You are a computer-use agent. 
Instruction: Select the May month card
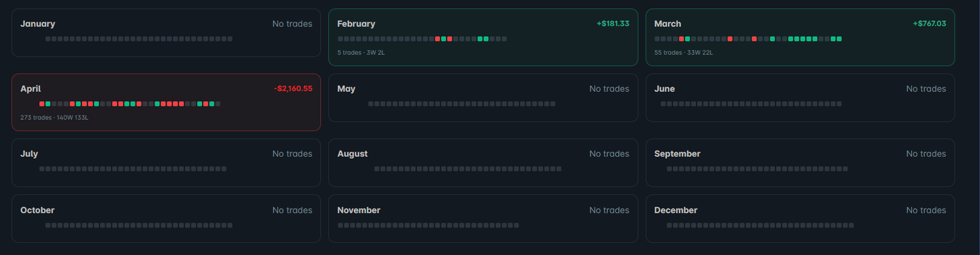pyautogui.click(x=483, y=97)
